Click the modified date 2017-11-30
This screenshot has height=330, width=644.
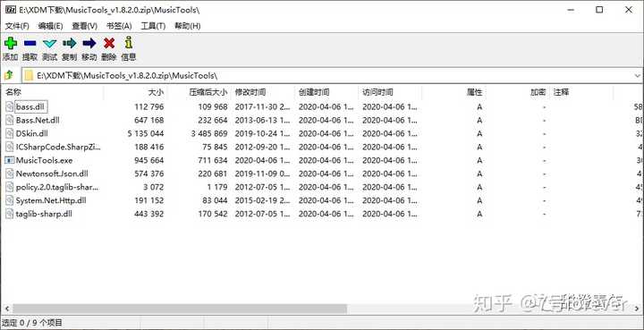click(x=262, y=106)
